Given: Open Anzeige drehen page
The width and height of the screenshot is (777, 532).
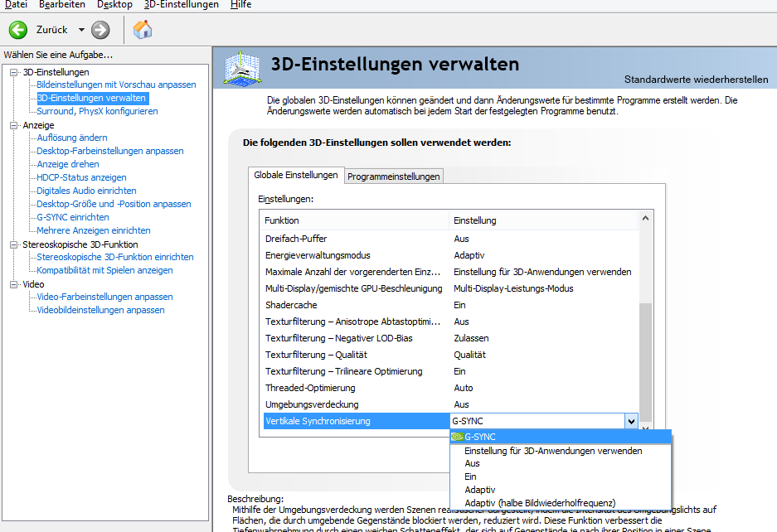Looking at the screenshot, I should pyautogui.click(x=68, y=164).
